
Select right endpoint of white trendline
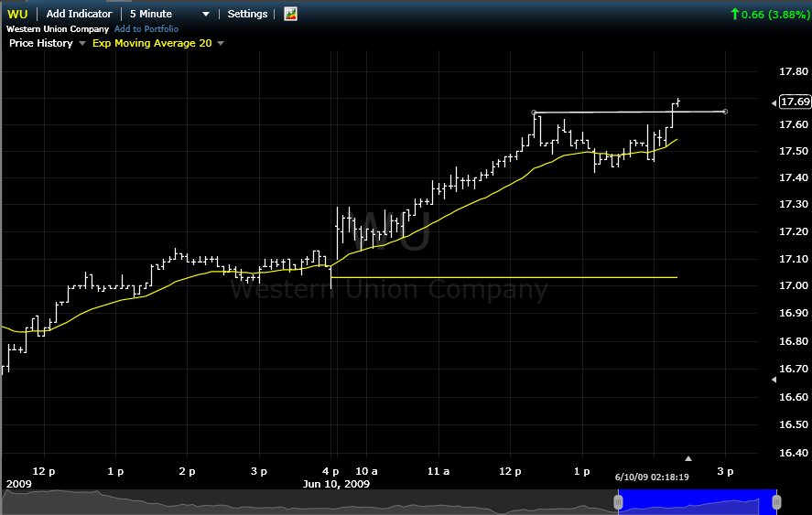coord(725,112)
